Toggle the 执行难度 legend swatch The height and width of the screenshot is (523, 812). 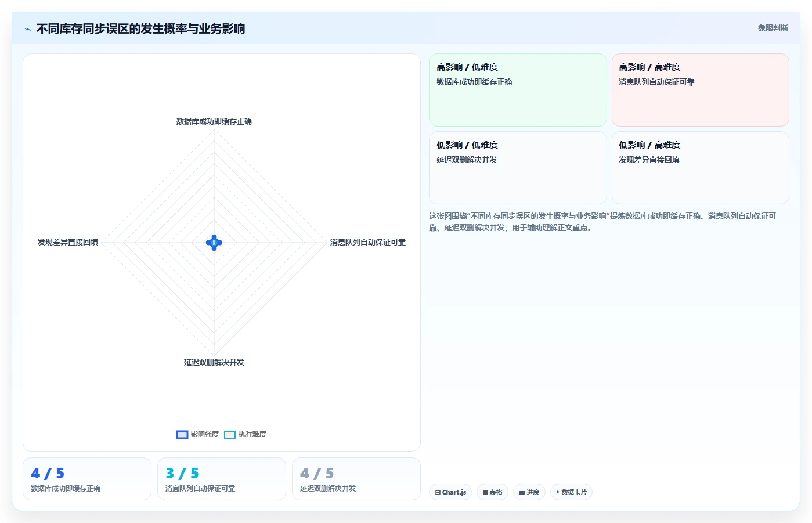230,434
